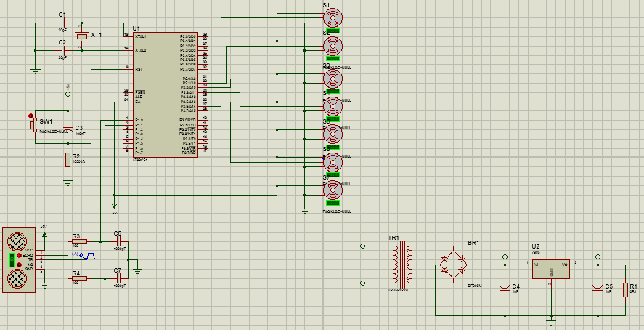Select the blue pulse voltage probe marker
644x330 pixels.
86,256
